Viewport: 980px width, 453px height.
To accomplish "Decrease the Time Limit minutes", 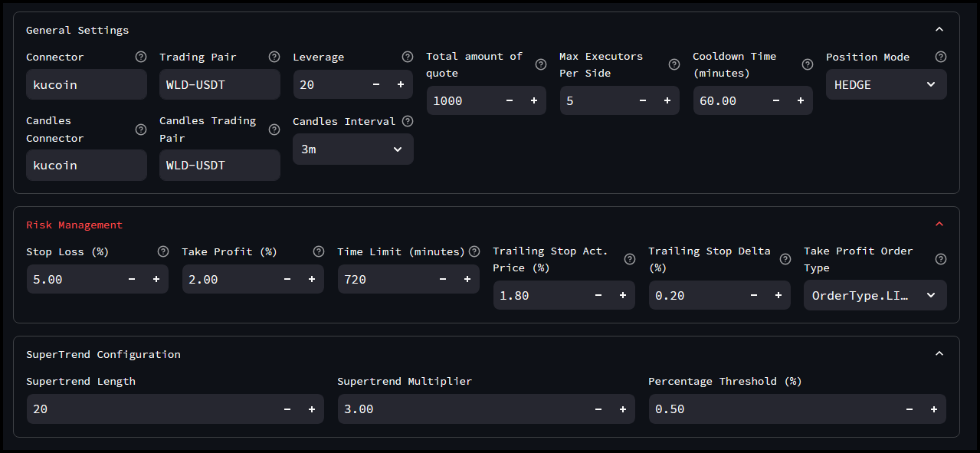I will (441, 279).
